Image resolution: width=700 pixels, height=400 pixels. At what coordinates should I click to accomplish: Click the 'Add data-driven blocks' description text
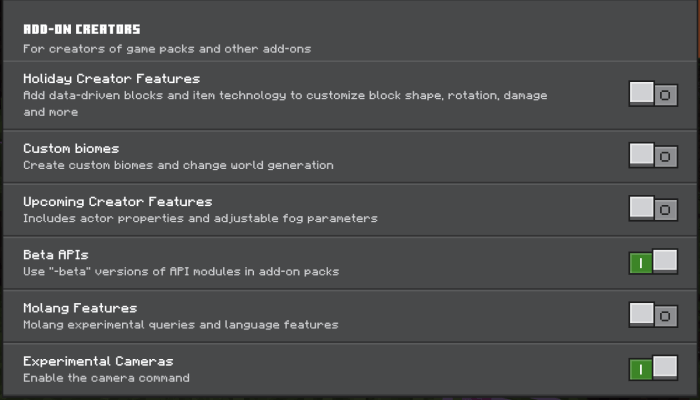coord(285,96)
